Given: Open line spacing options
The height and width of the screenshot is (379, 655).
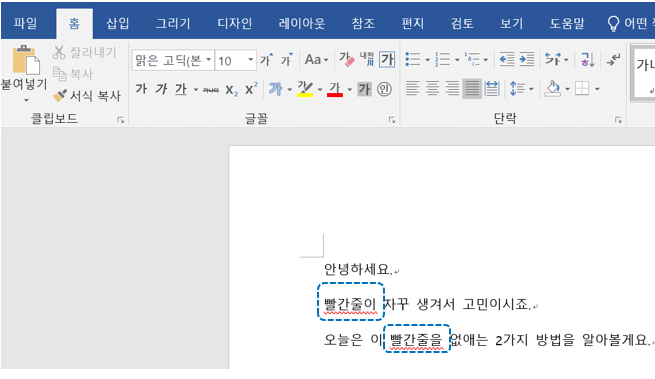Looking at the screenshot, I should pyautogui.click(x=521, y=89).
